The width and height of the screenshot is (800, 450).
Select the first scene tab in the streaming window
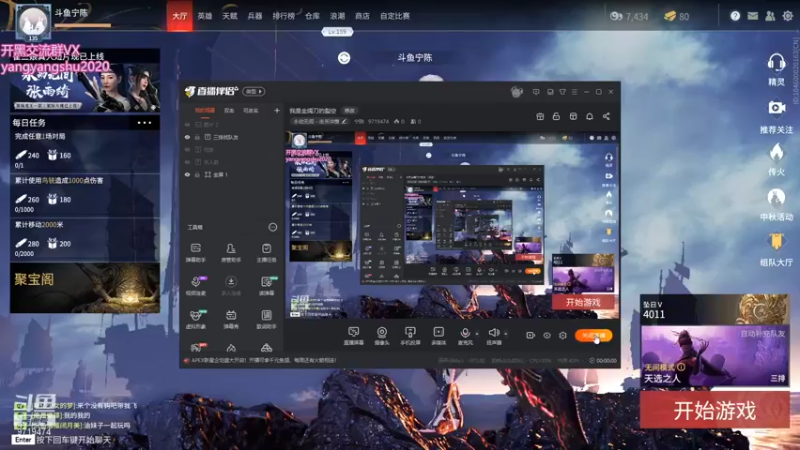[x=205, y=110]
